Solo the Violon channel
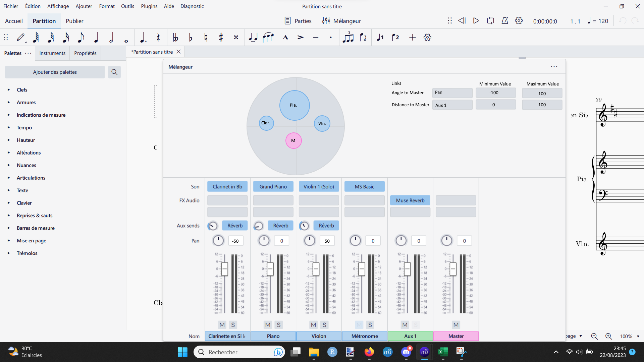Viewport: 644px width, 362px height. pos(324,325)
